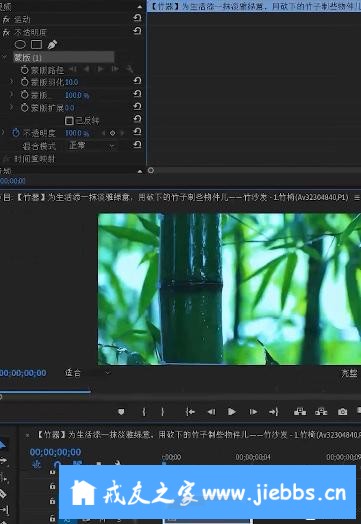
Task: Reset the 蒙版羽化 parameter
Action: (137, 81)
